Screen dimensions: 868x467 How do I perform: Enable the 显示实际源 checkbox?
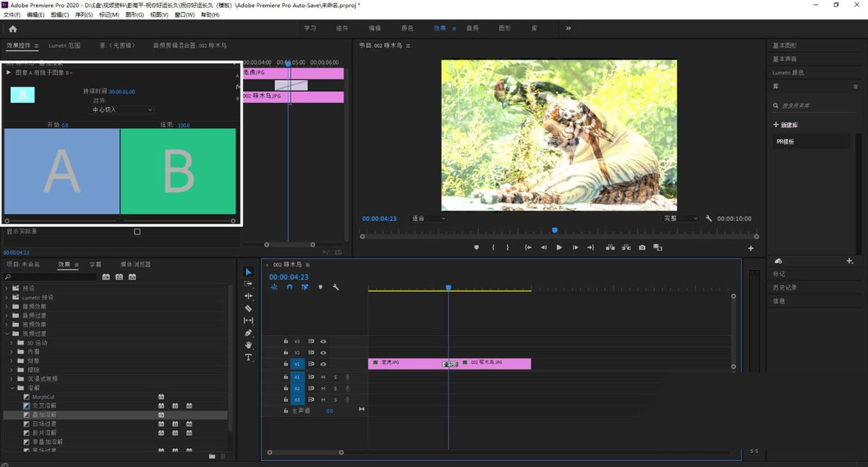click(137, 232)
